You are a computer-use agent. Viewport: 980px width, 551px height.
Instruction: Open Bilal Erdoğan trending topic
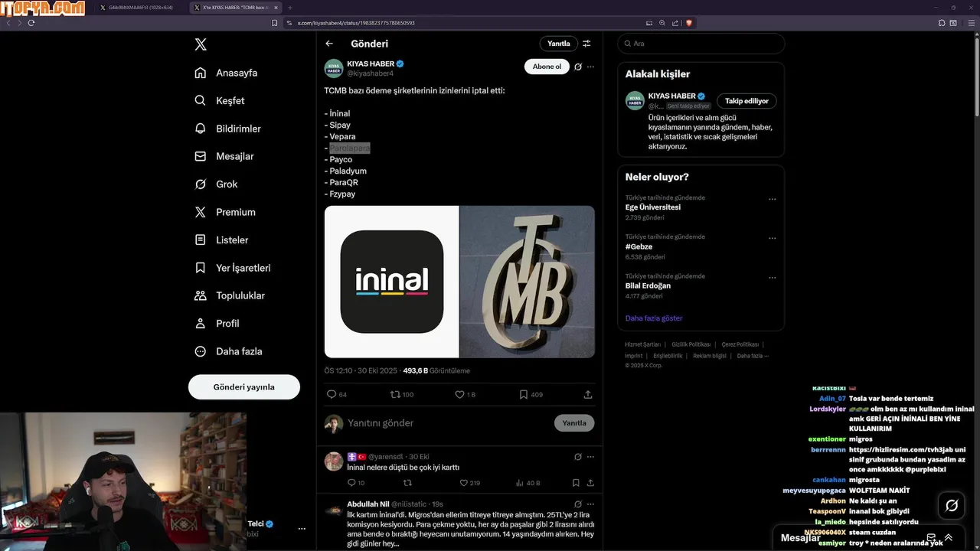648,285
